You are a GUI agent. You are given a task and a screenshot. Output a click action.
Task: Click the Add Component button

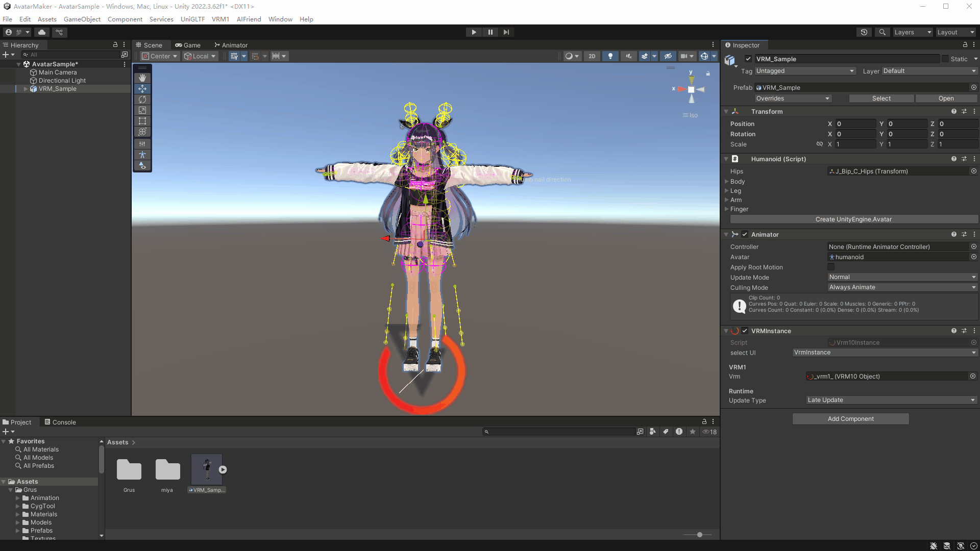point(850,419)
